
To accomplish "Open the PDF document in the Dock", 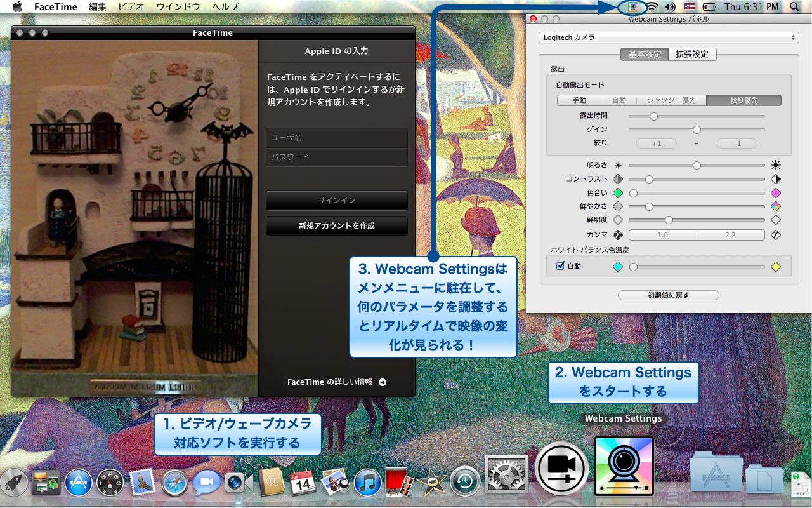I will (800, 485).
